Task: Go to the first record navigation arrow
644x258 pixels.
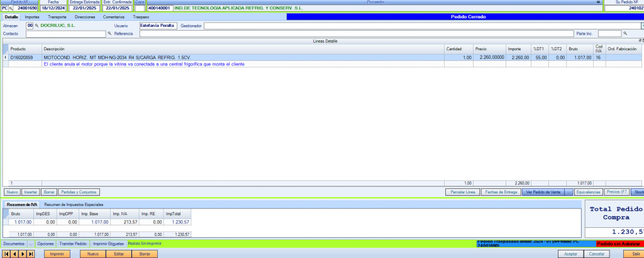Action: 6,254
